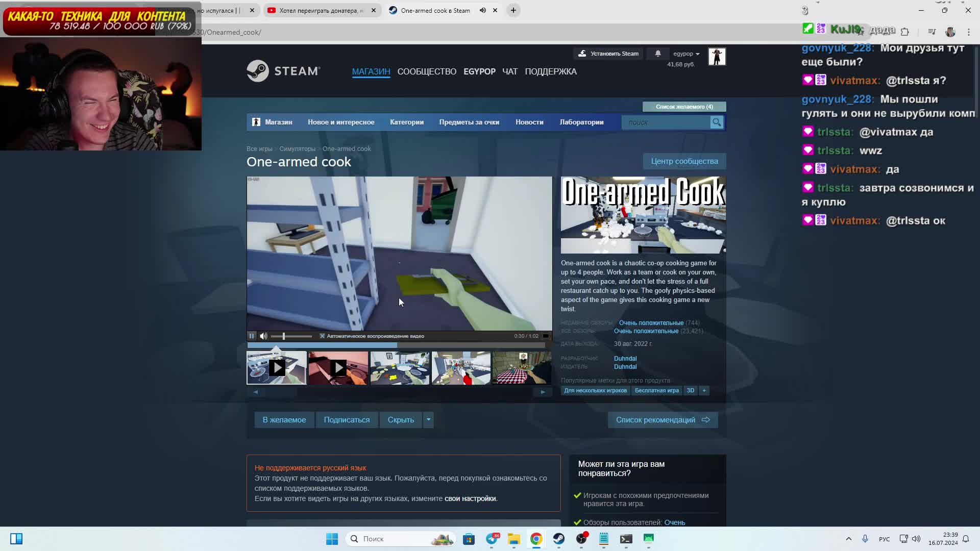Click Chrome profile avatar

tap(950, 32)
